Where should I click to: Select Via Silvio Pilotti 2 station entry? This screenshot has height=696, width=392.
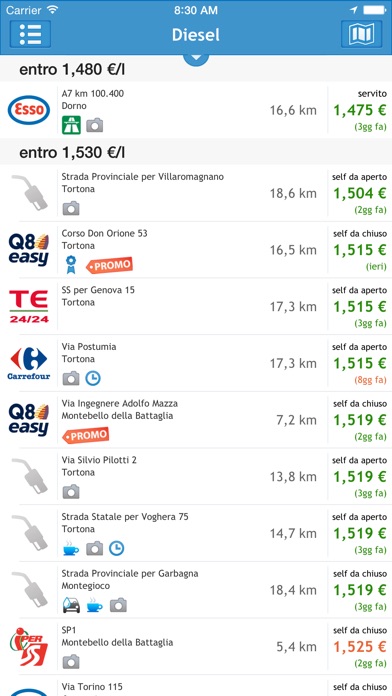196,477
